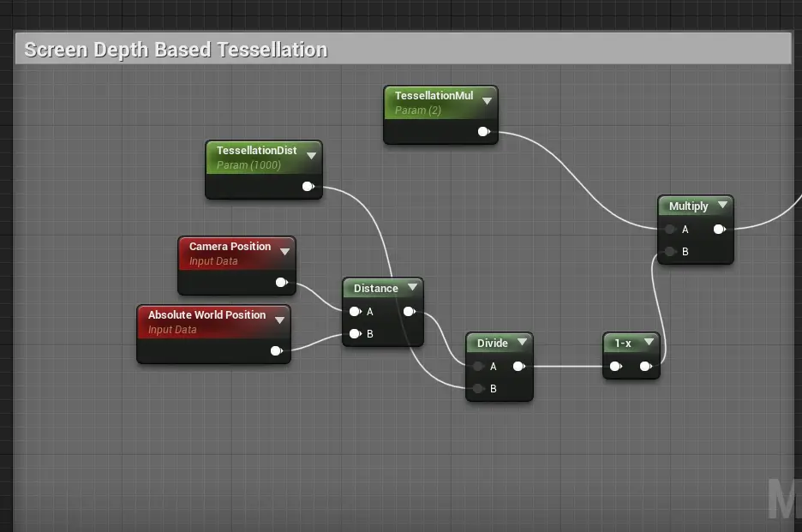Click input pin A of Distance node

(x=356, y=312)
